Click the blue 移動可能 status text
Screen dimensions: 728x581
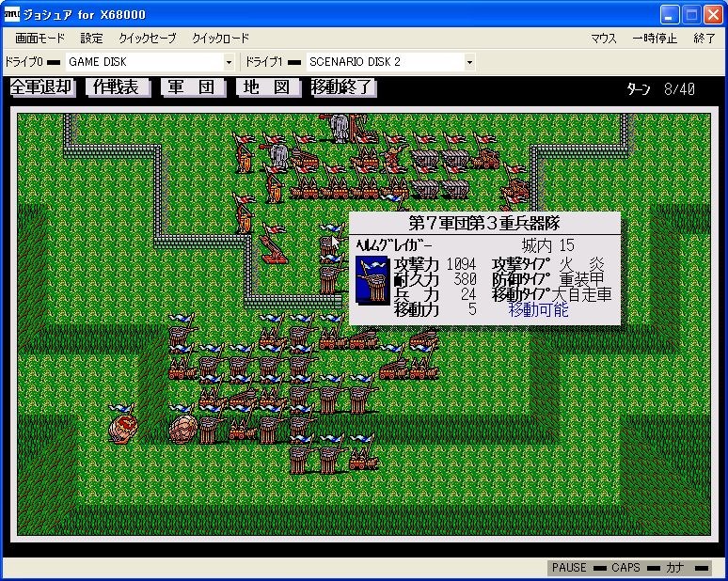[x=539, y=309]
